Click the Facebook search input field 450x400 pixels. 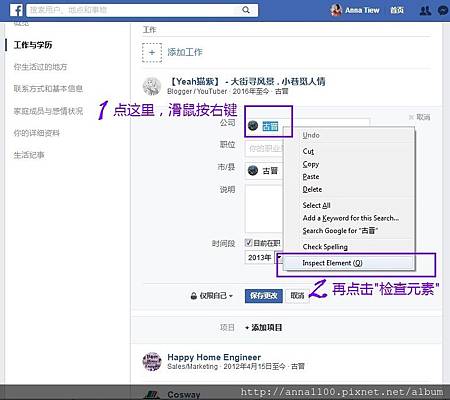click(x=134, y=10)
